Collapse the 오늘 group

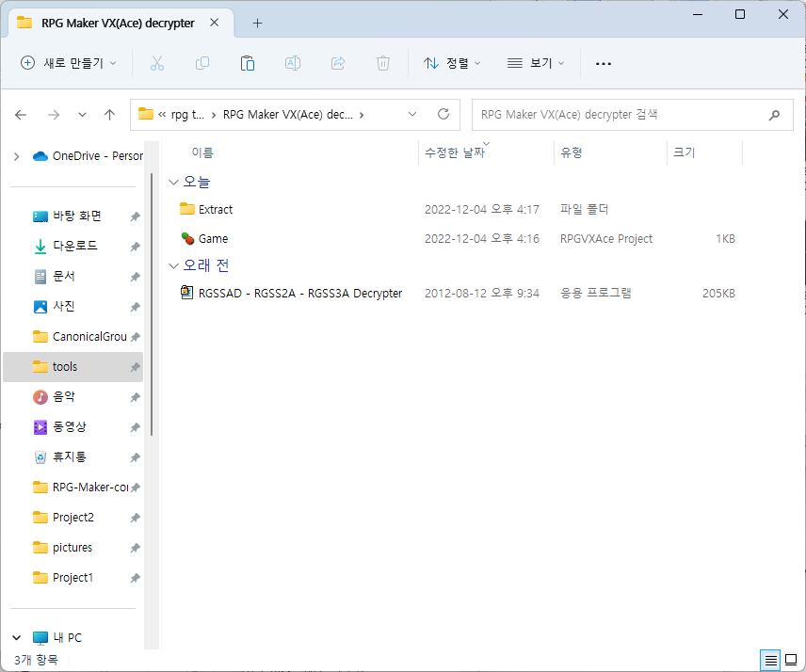click(x=174, y=182)
